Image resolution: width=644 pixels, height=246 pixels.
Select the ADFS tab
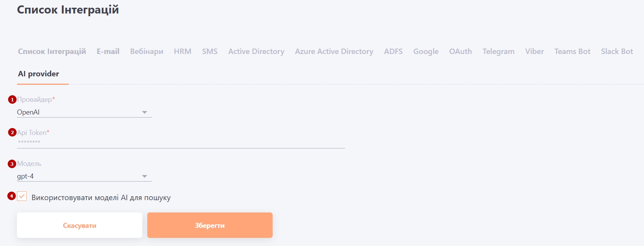(393, 51)
